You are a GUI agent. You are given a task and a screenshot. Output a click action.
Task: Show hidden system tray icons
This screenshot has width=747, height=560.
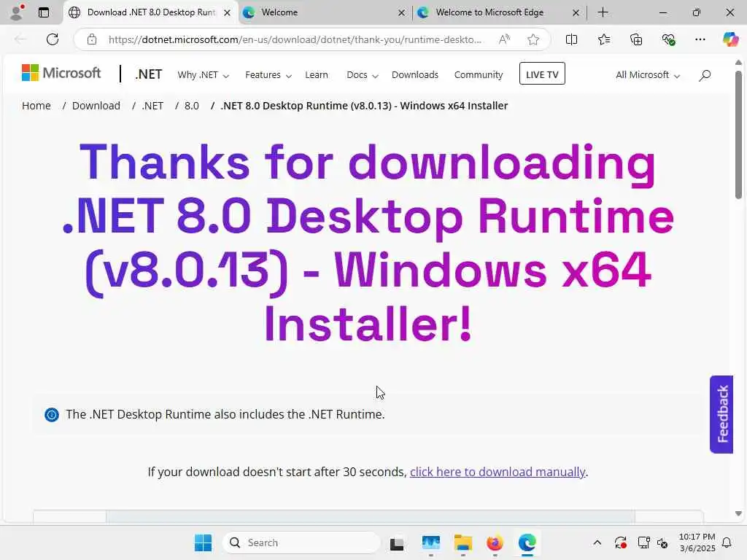(x=597, y=542)
